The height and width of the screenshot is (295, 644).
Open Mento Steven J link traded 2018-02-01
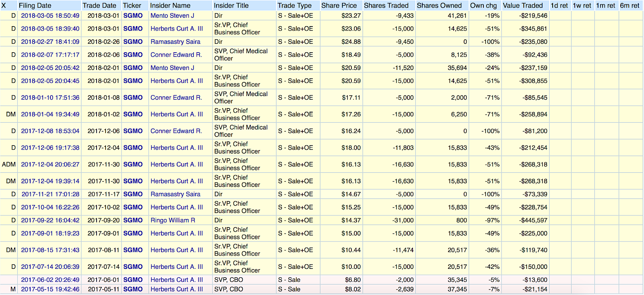(172, 68)
